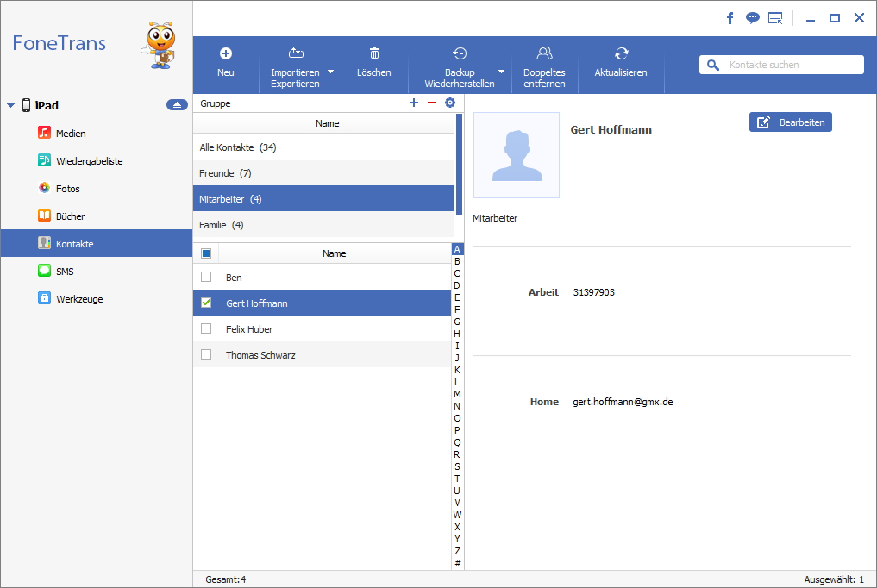Collapse the iPad device tree
The width and height of the screenshot is (877, 588).
pyautogui.click(x=11, y=106)
